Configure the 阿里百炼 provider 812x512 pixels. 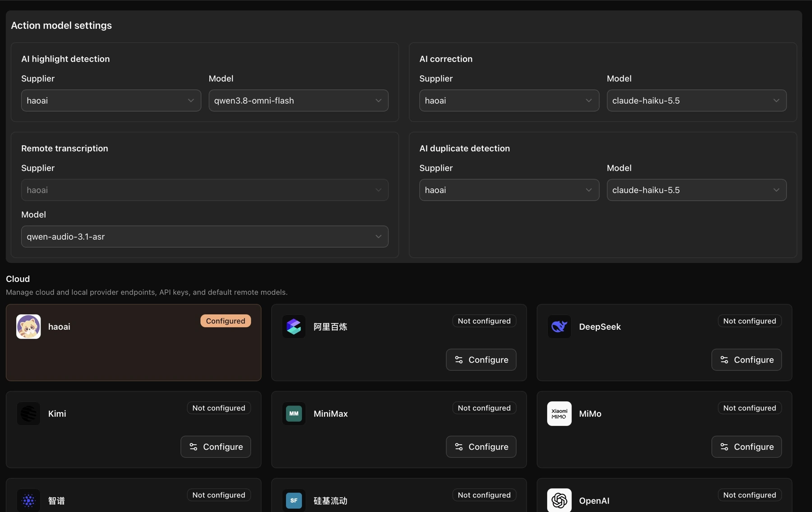click(x=481, y=360)
